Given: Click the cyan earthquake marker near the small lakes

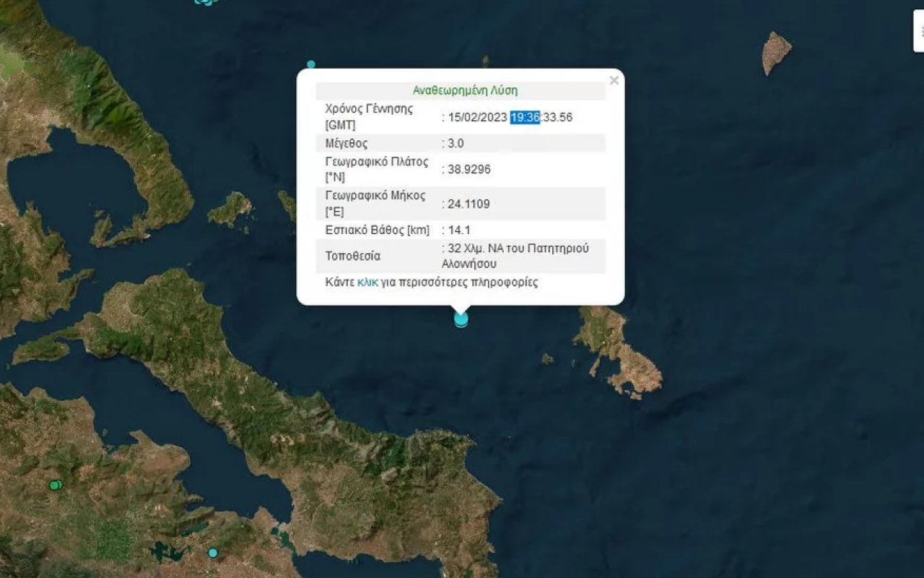Looking at the screenshot, I should coord(213,553).
